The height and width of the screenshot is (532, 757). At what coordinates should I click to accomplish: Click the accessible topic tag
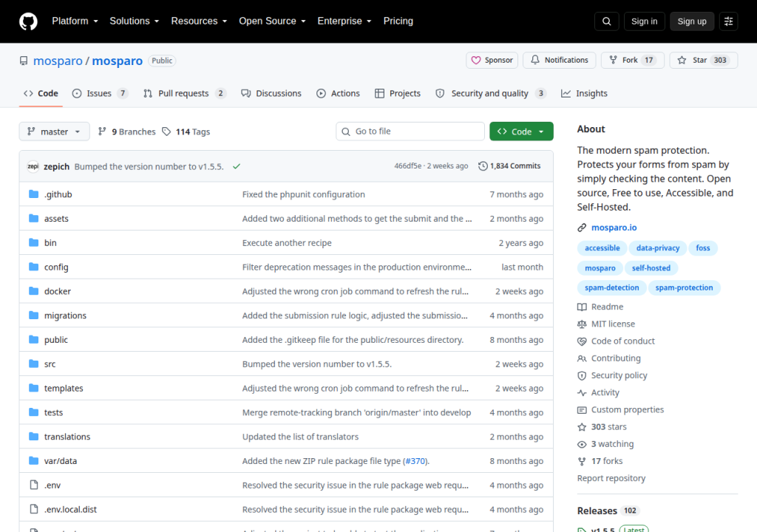[x=602, y=248]
